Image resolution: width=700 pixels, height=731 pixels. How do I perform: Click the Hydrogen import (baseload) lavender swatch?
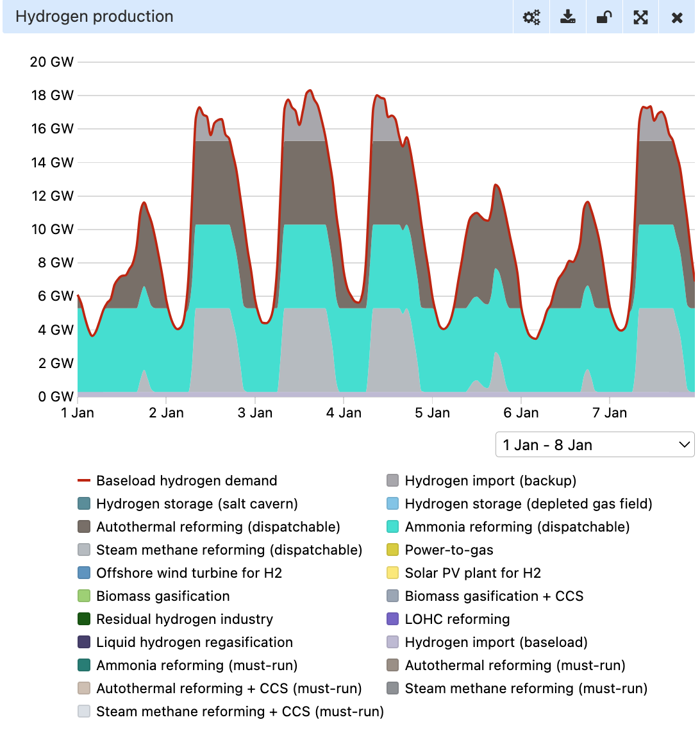(x=392, y=642)
